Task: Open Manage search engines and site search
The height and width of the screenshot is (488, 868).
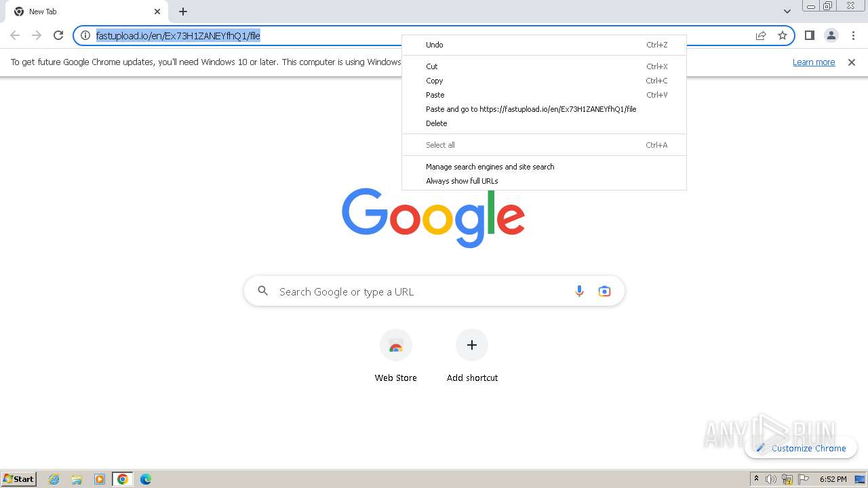Action: click(x=544, y=167)
